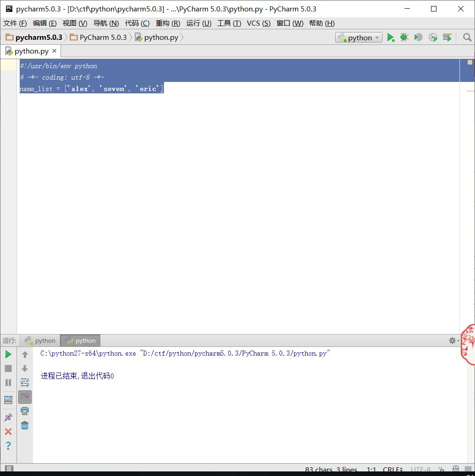Open the 编辑 (E) menu
Screen dimensions: 475x476
click(x=45, y=23)
